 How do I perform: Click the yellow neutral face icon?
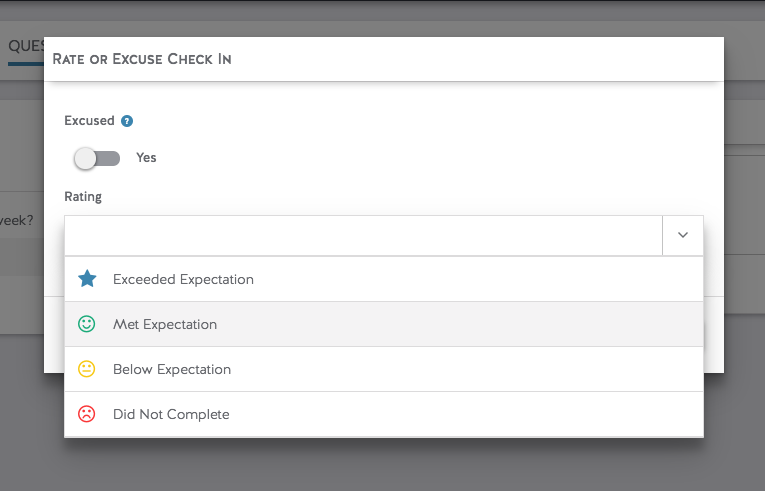(x=87, y=369)
